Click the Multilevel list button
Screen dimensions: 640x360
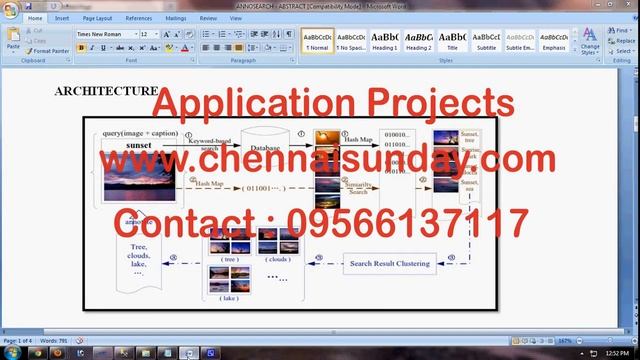[x=239, y=34]
